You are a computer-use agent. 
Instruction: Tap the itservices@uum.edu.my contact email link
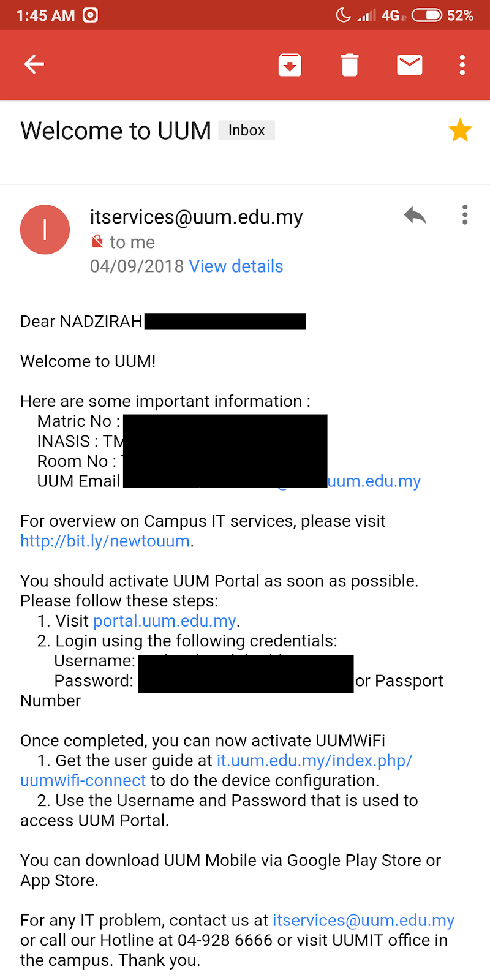[x=363, y=921]
